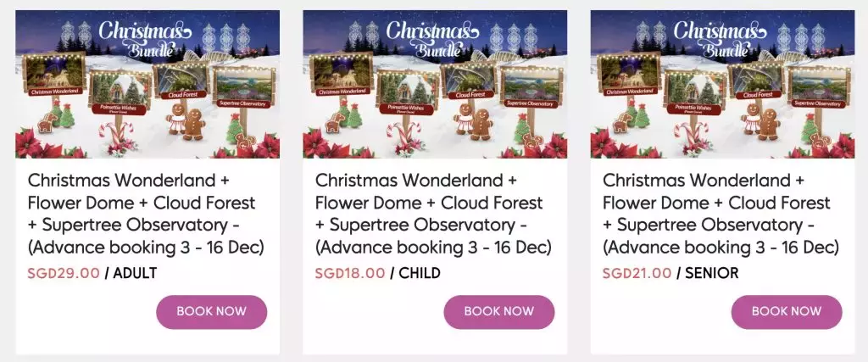The width and height of the screenshot is (868, 362).
Task: Click the ADULT ticket type label
Action: (x=134, y=273)
